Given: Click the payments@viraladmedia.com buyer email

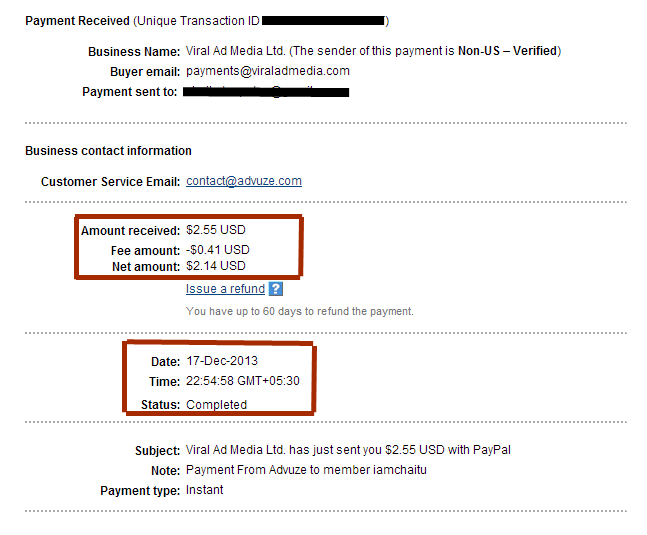Looking at the screenshot, I should tap(267, 71).
